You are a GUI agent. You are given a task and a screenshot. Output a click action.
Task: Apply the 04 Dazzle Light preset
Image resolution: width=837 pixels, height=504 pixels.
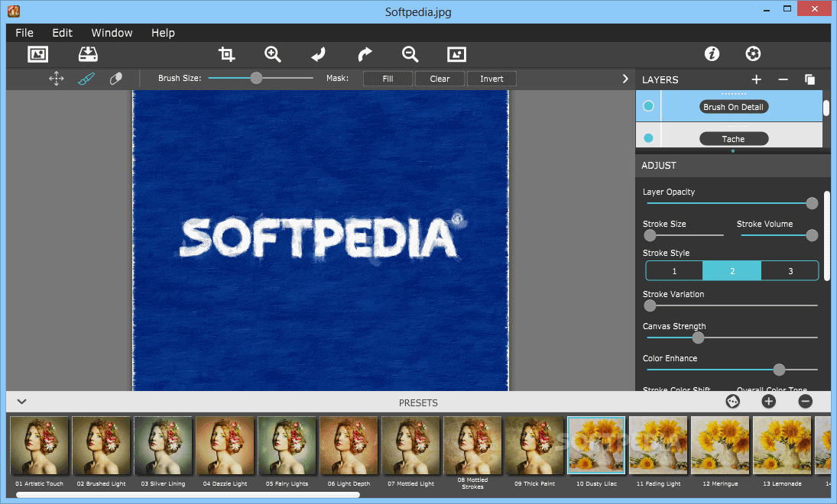(225, 446)
